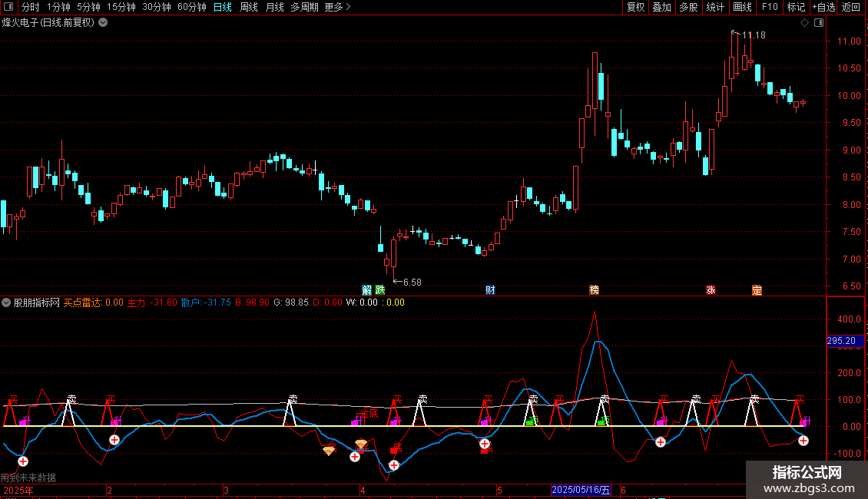Switch to the 周线 weekly chart
The width and height of the screenshot is (868, 499).
tap(249, 7)
